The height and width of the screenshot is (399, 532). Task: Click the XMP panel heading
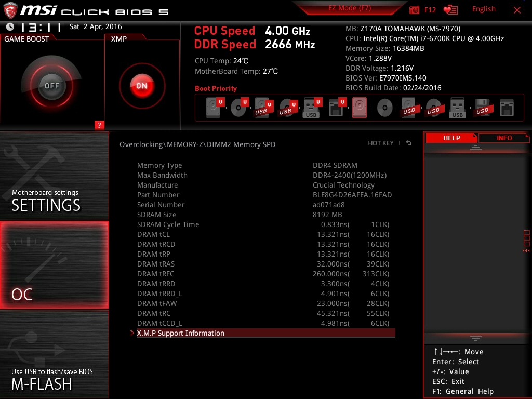coord(119,39)
